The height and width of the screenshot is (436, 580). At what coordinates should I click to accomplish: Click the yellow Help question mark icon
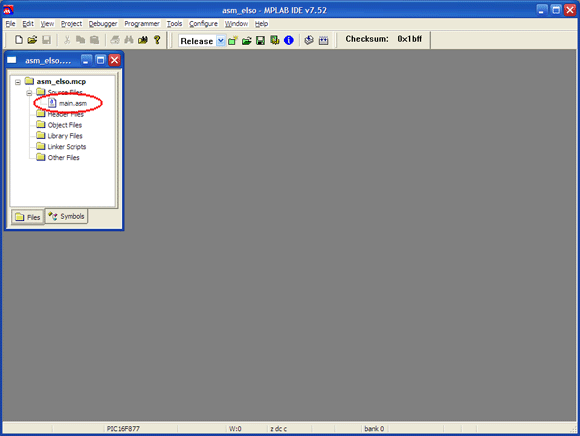(x=157, y=40)
